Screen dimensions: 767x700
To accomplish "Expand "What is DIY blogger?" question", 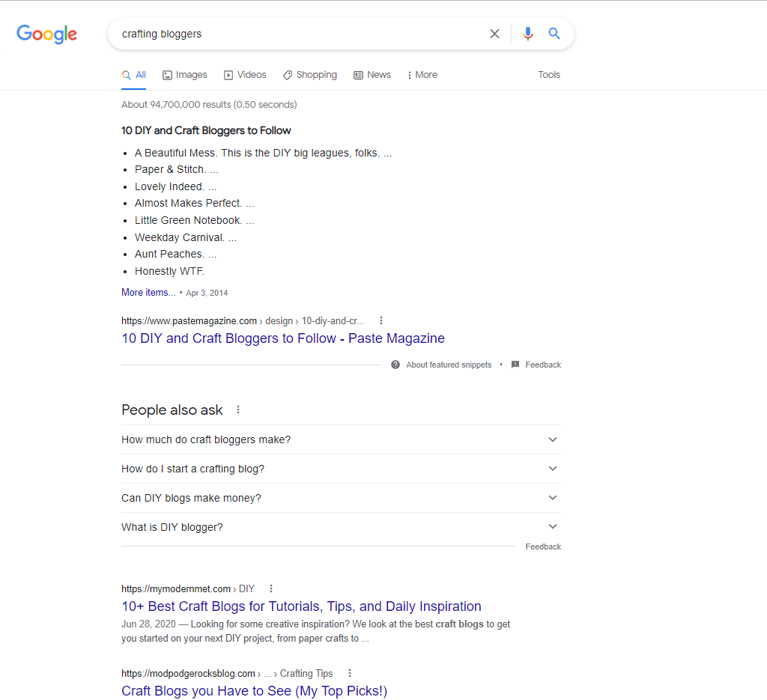I will (x=341, y=527).
